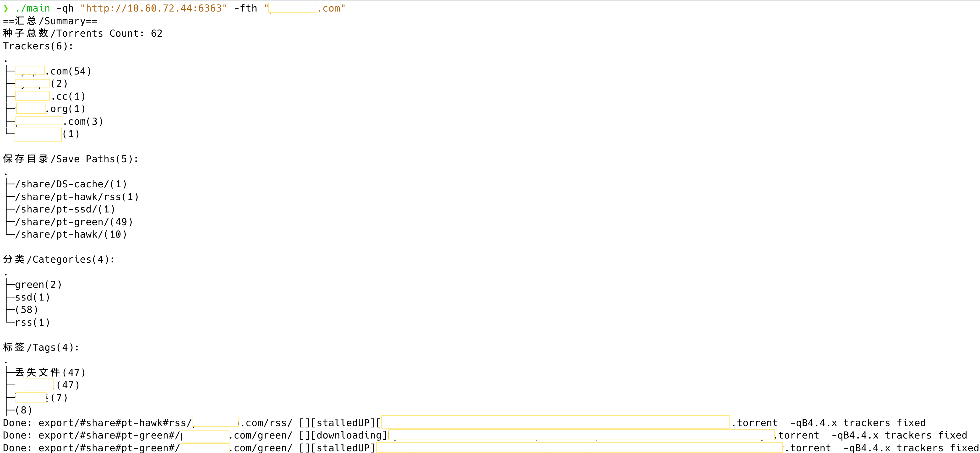
Task: Select the .com(3) tracker entry
Action: (83, 122)
